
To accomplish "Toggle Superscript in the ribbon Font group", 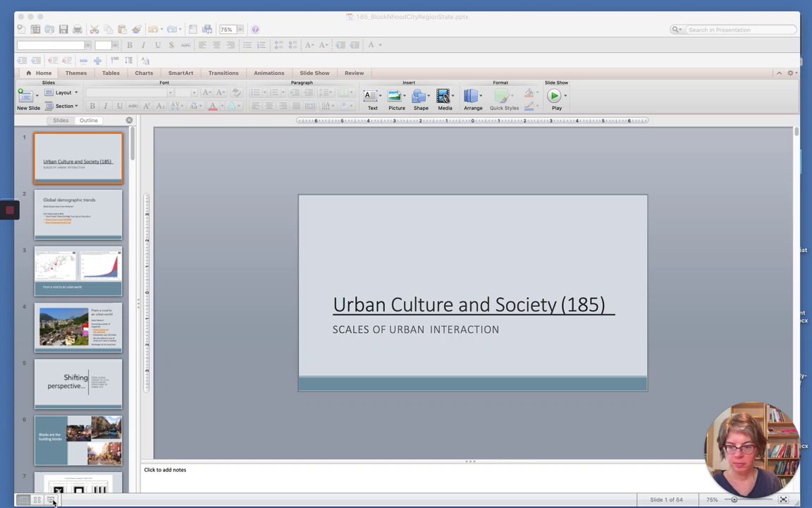I will pos(147,106).
